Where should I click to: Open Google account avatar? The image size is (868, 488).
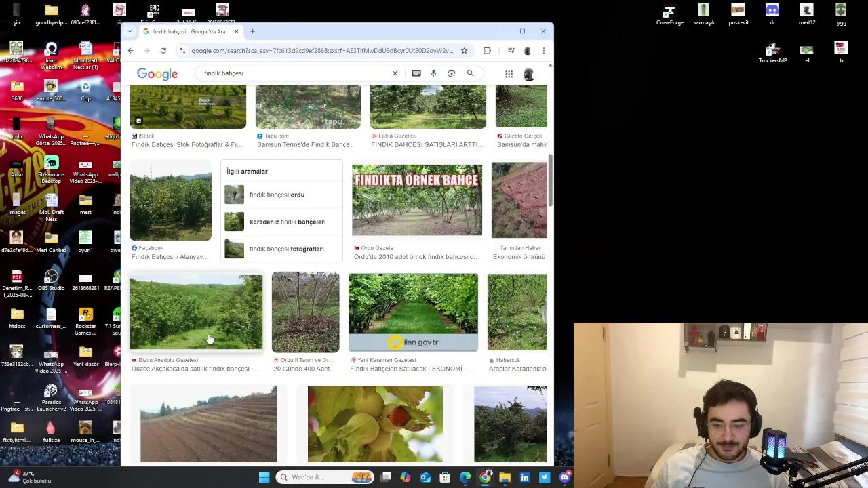tap(529, 74)
